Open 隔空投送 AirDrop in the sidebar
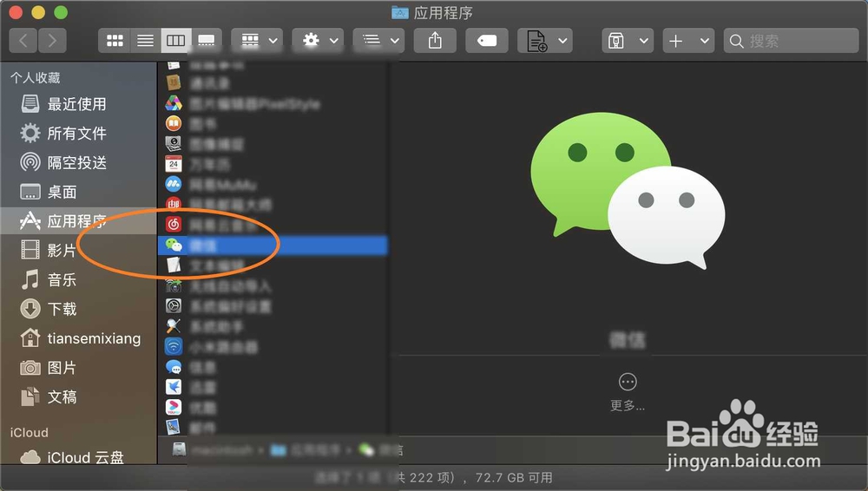Viewport: 868px width, 491px height. [78, 163]
